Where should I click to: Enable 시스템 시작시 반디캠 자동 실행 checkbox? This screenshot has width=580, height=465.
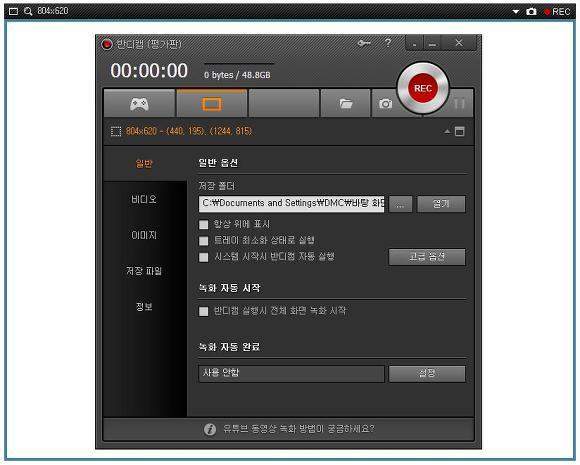203,257
